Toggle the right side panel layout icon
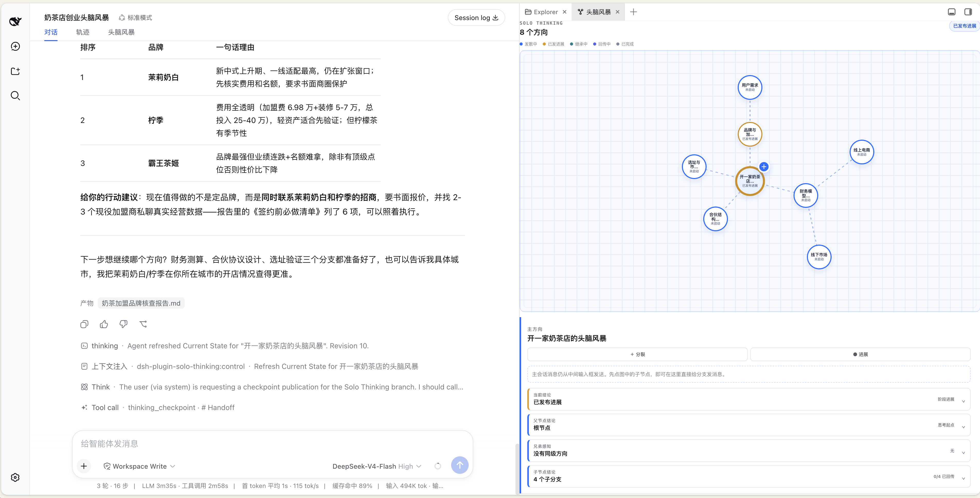 968,12
